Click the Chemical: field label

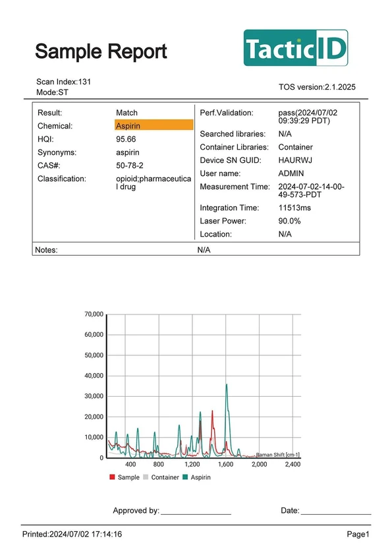coord(55,126)
